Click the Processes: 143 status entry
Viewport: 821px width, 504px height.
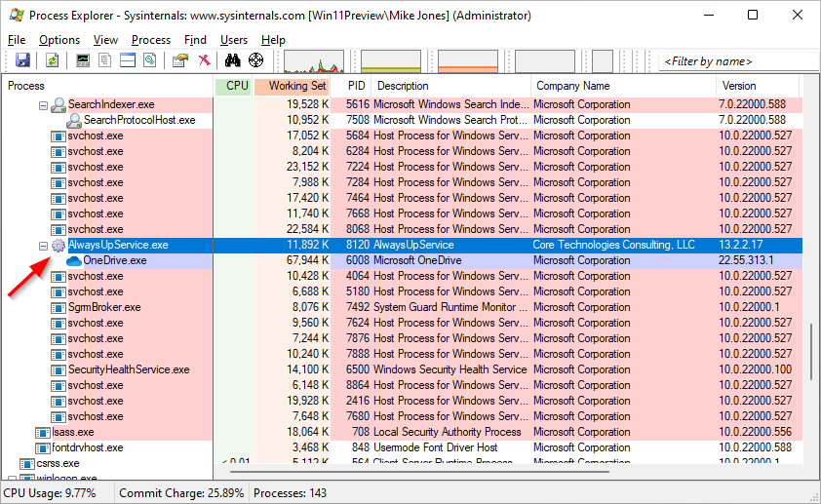290,493
